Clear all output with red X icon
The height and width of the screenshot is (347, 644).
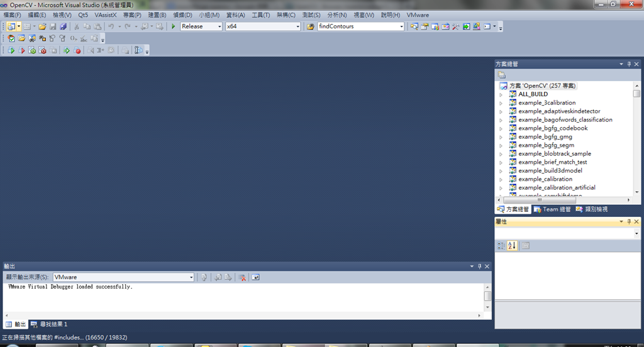(242, 277)
